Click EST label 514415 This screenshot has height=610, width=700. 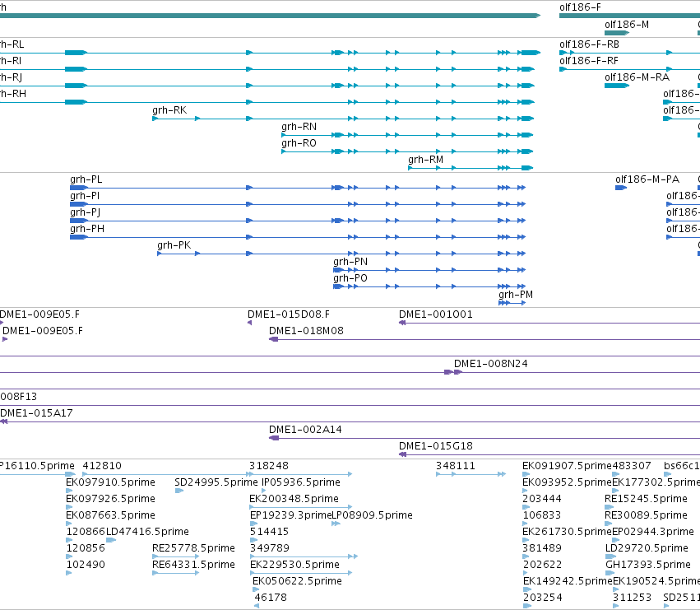point(269,532)
